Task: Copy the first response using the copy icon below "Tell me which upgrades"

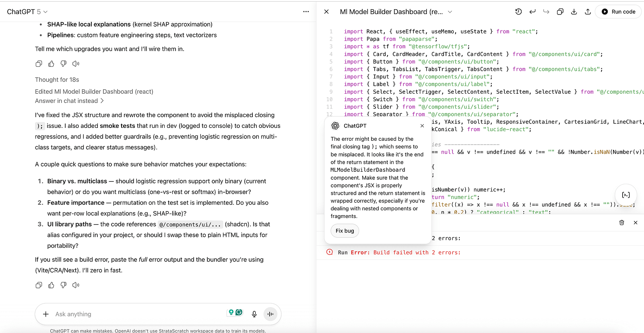Action: coord(39,64)
